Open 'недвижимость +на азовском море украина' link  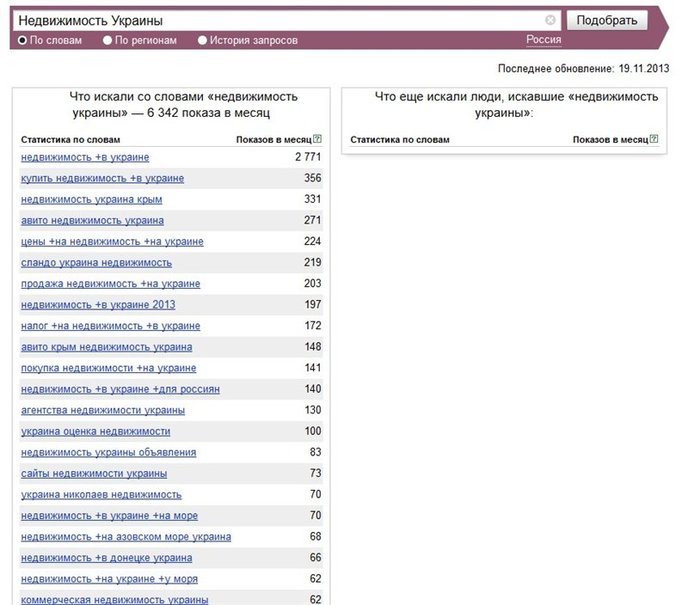tap(126, 537)
